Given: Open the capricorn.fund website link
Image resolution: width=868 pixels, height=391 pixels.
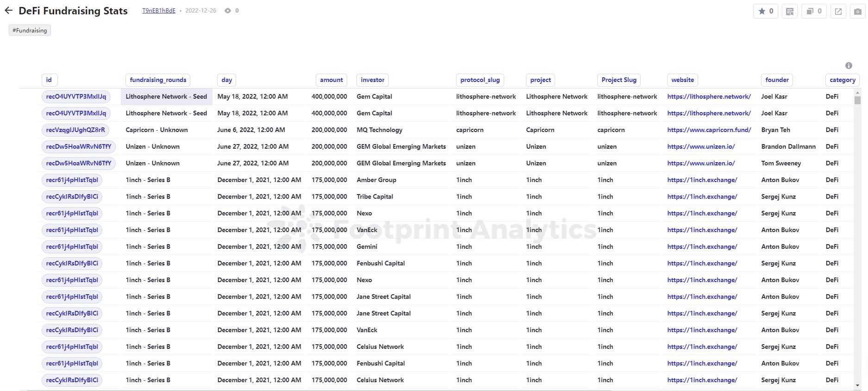Looking at the screenshot, I should pos(709,130).
